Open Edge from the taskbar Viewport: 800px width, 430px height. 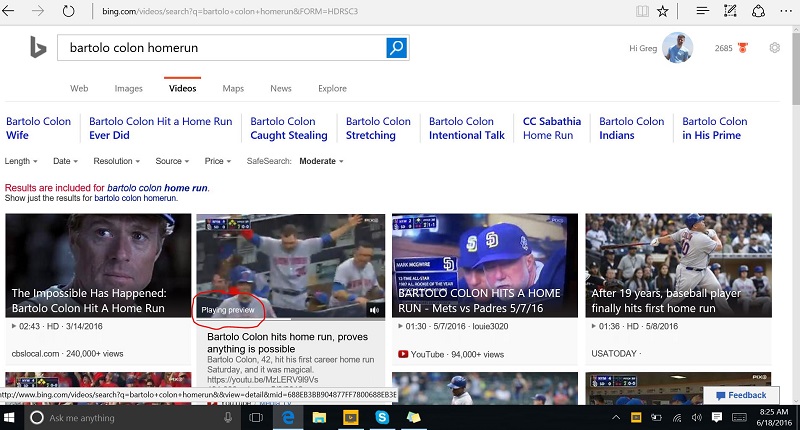288,418
